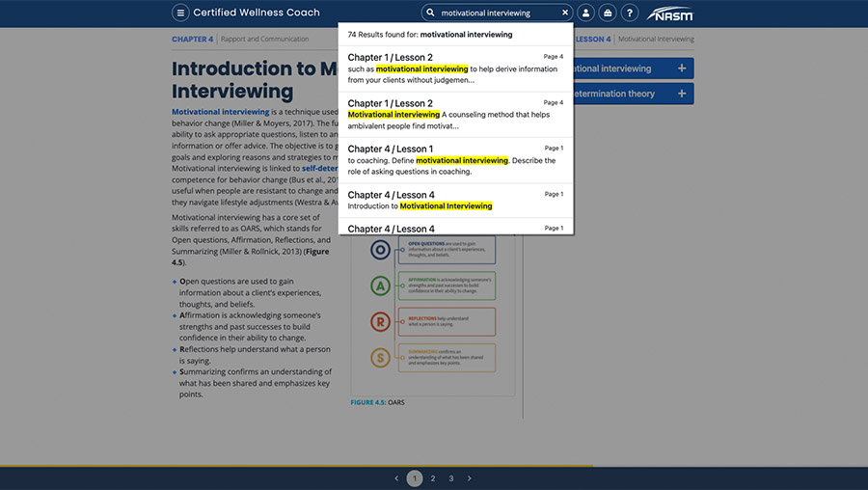Click the magnifier search icon
868x490 pixels.
(430, 13)
